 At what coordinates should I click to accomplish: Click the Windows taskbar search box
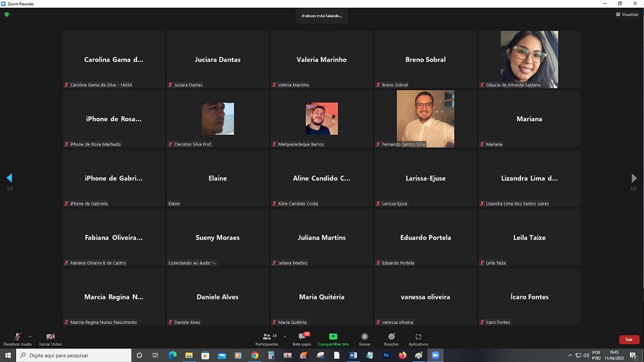(x=74, y=355)
